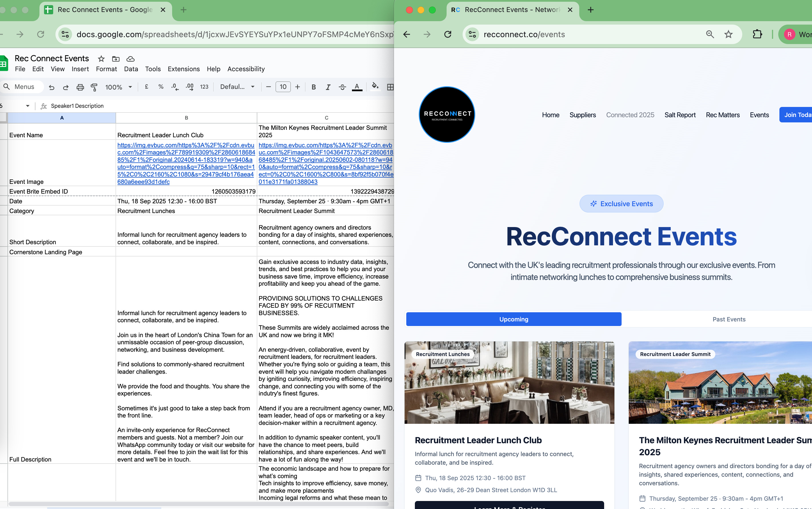
Task: Toggle bold formatting
Action: pyautogui.click(x=313, y=87)
